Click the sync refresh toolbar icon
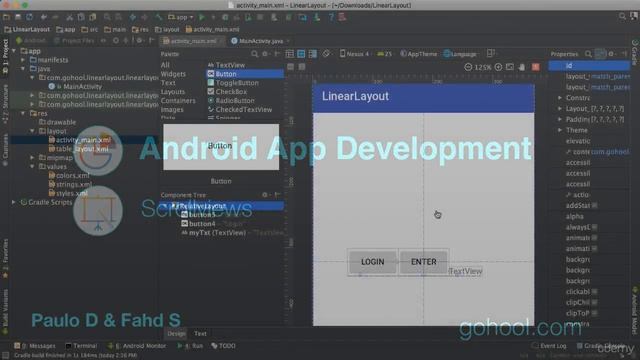Viewport: 640px width, 360px height. coord(29,17)
